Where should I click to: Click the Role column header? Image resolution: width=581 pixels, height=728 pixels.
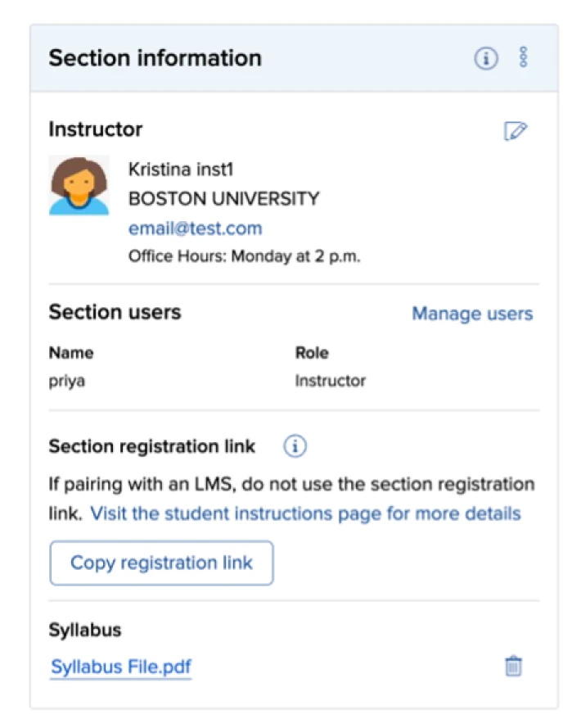click(312, 353)
